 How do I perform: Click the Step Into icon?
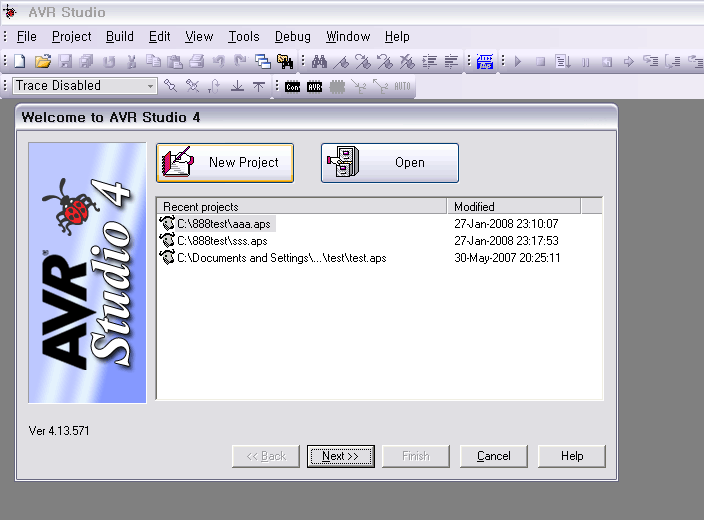651,62
